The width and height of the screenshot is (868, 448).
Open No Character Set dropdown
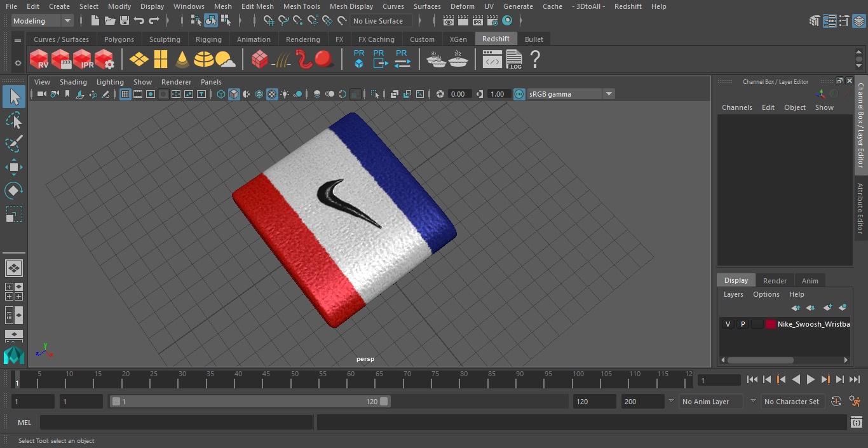pos(792,402)
